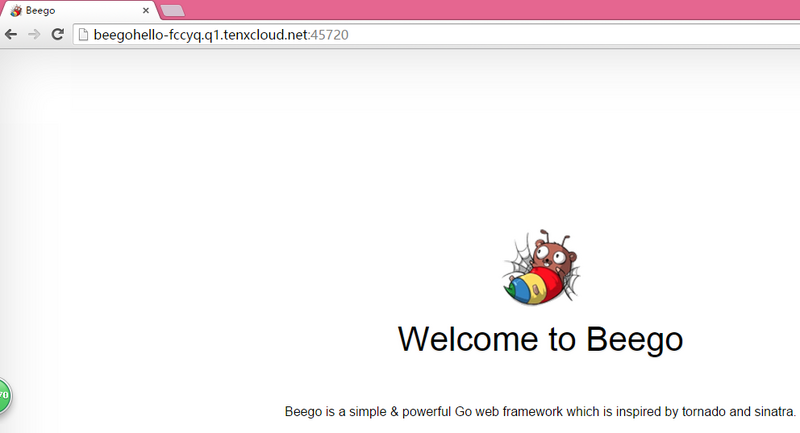Click the "Welcome to Beego" heading
Viewport: 800px width, 433px height.
[540, 339]
